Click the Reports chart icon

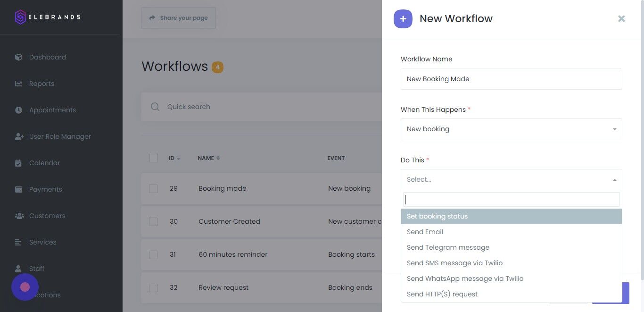click(18, 84)
